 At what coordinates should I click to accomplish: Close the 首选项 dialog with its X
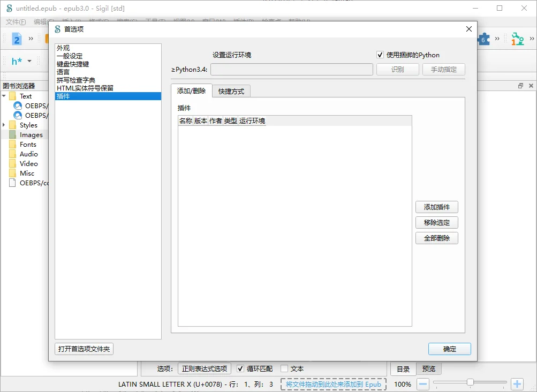(469, 29)
